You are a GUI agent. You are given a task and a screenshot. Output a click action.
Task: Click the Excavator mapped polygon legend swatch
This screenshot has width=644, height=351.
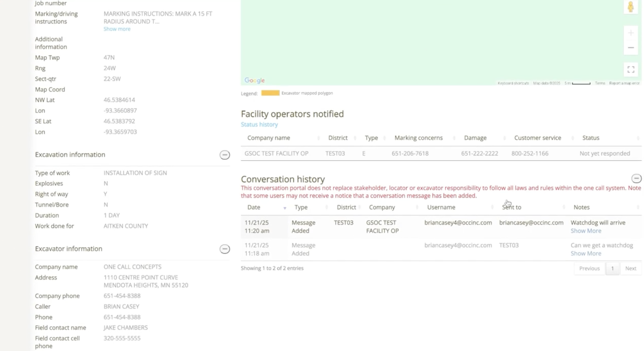point(270,93)
